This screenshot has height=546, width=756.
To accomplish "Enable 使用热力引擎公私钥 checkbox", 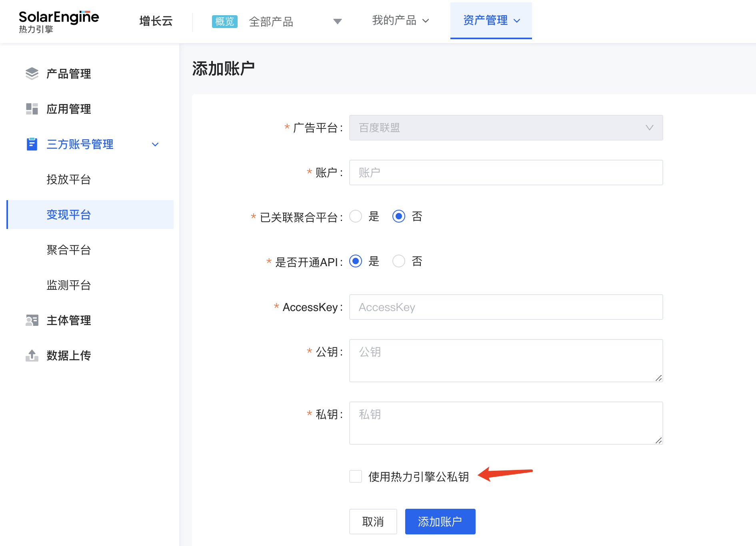I will pos(356,476).
